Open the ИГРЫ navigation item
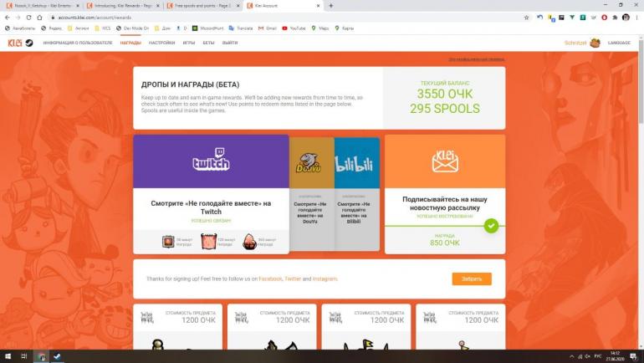The image size is (644, 363). tap(189, 43)
